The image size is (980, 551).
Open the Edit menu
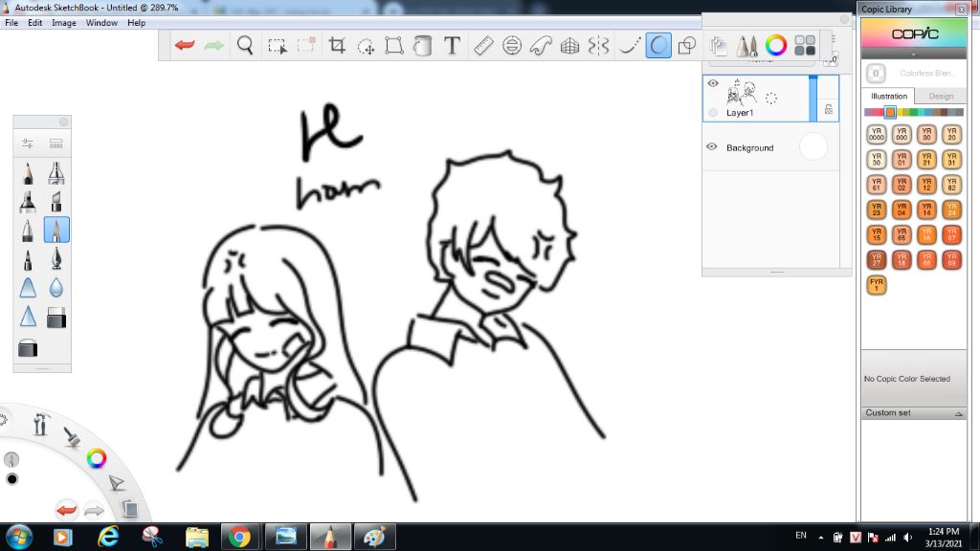pyautogui.click(x=35, y=23)
